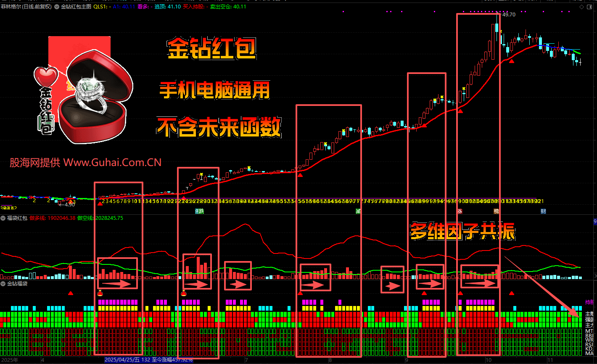Image resolution: width=597 pixels, height=364 pixels.
Task: Click the diamond marker icon at top right
Action: tap(581, 7)
